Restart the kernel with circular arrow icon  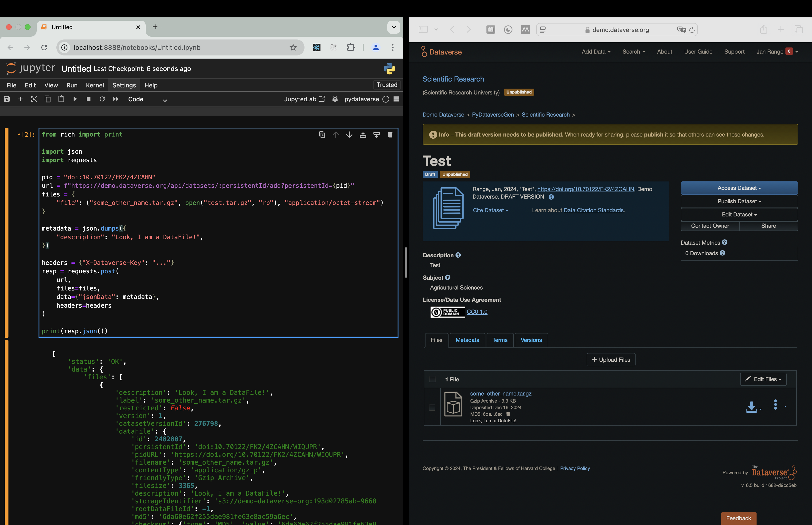[x=102, y=99]
